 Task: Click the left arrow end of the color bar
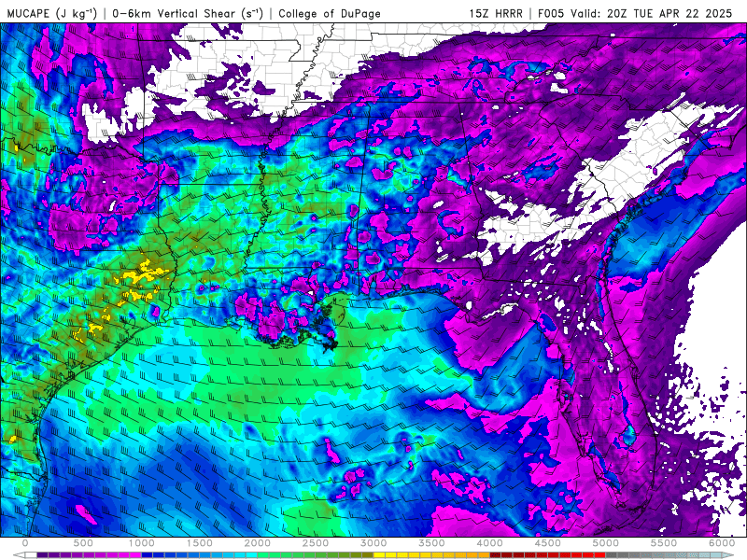pyautogui.click(x=19, y=555)
